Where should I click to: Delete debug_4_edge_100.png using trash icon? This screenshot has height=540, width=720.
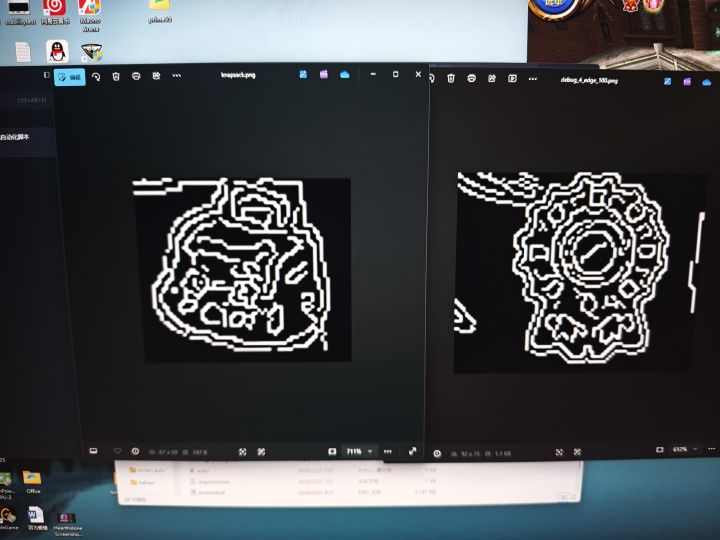pos(451,79)
